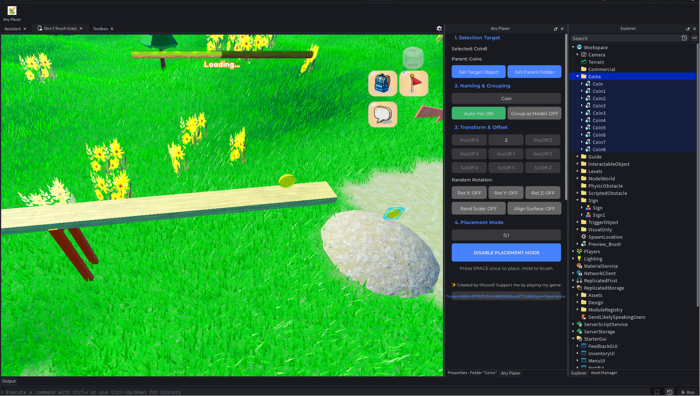Click the PosOff X field
Screen dimensions: 700x396
pyautogui.click(x=469, y=140)
